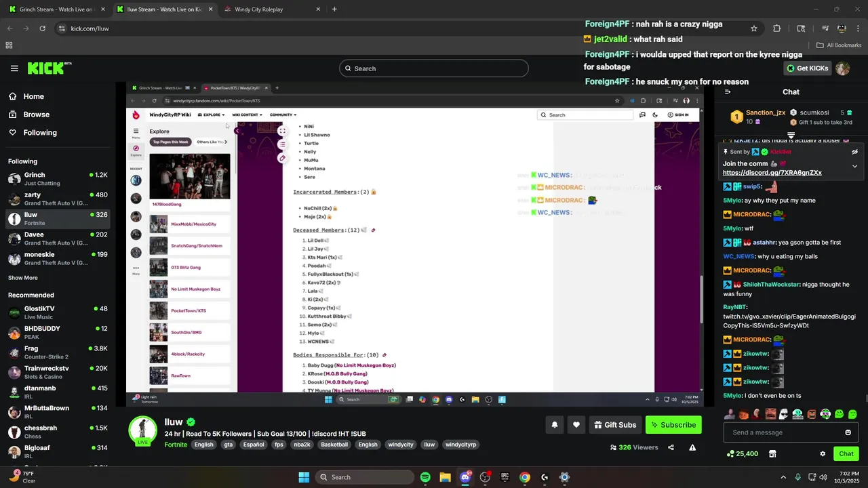Expand following list with Show More
Screen dimensions: 868x488
tap(23, 278)
